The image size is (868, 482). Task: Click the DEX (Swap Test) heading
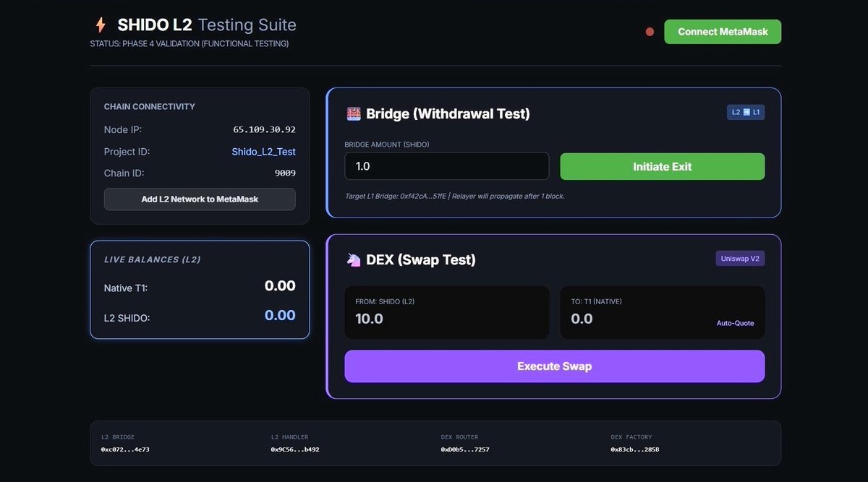coord(421,259)
